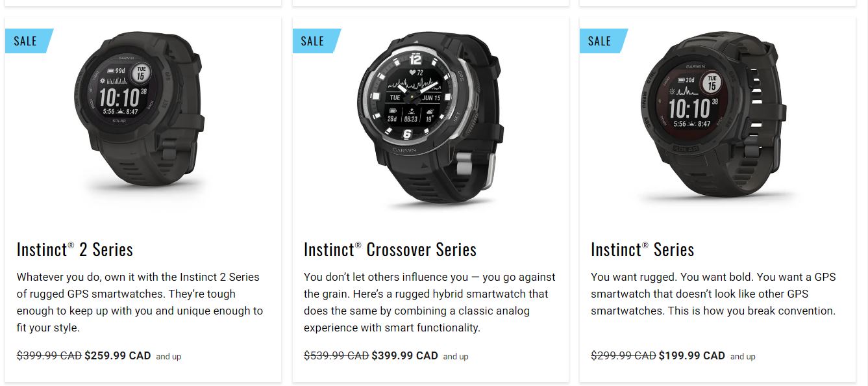Select the $199.99 CAD sale price
Screen dimensions: 868x386
pos(691,356)
